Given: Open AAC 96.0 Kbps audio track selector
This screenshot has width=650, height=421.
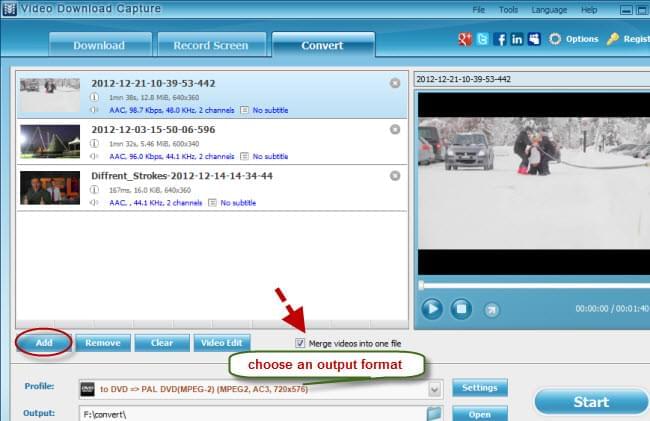Looking at the screenshot, I should (172, 157).
